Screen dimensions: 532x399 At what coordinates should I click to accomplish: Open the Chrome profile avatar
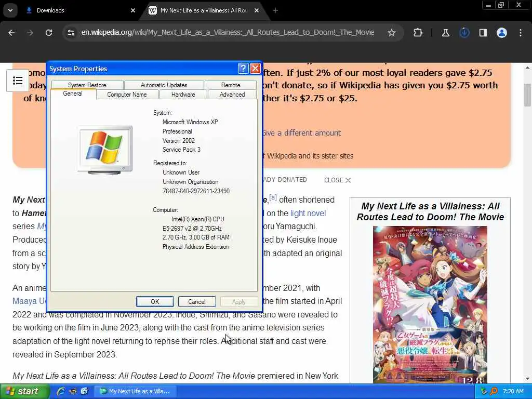(502, 33)
